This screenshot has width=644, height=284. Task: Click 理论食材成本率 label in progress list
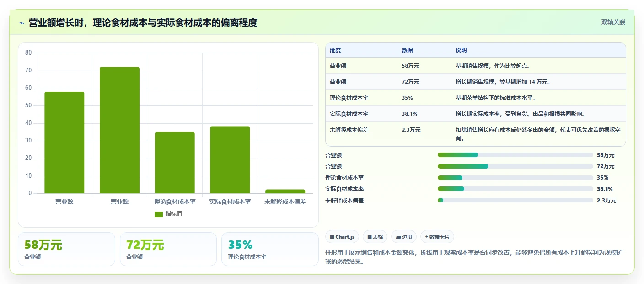point(344,178)
